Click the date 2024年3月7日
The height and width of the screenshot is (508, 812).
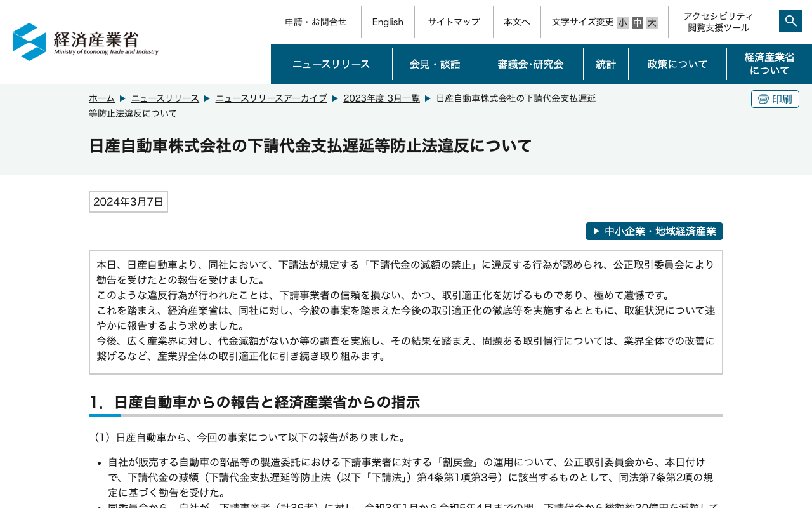pyautogui.click(x=128, y=202)
